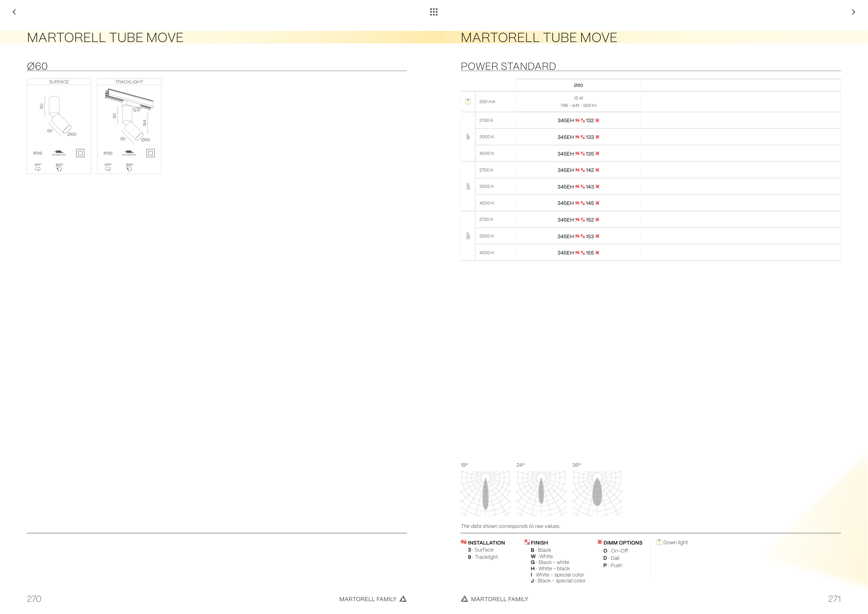This screenshot has height=614, width=868.
Task: Click the Power Standard section heading
Action: 508,66
